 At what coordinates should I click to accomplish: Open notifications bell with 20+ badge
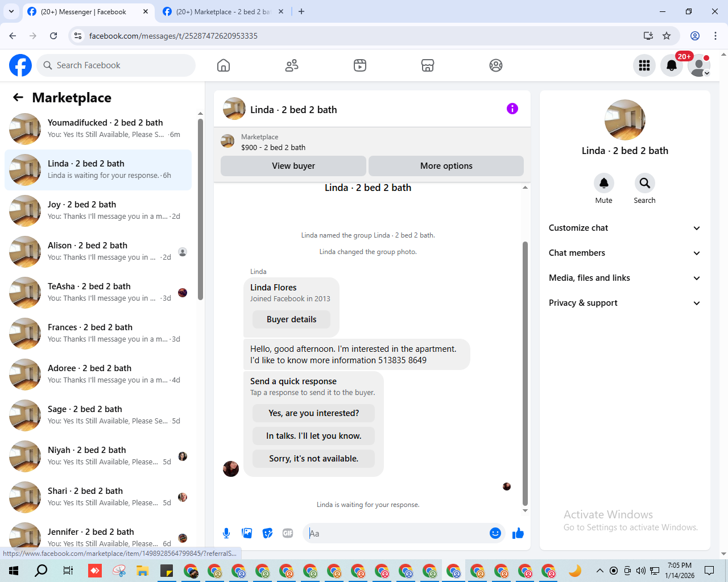(672, 65)
